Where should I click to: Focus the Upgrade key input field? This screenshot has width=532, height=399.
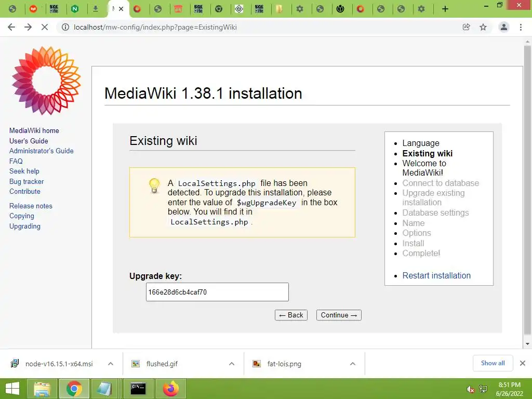click(x=217, y=292)
